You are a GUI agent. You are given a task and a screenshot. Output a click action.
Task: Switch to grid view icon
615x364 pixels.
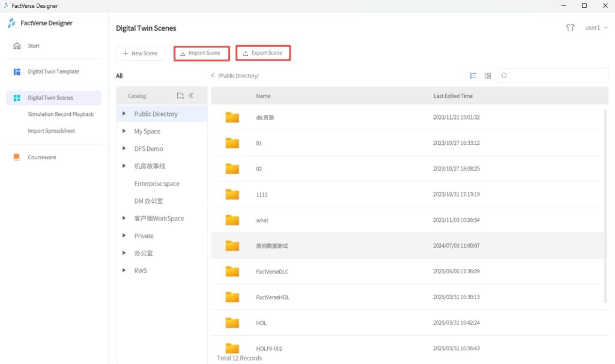coord(488,76)
